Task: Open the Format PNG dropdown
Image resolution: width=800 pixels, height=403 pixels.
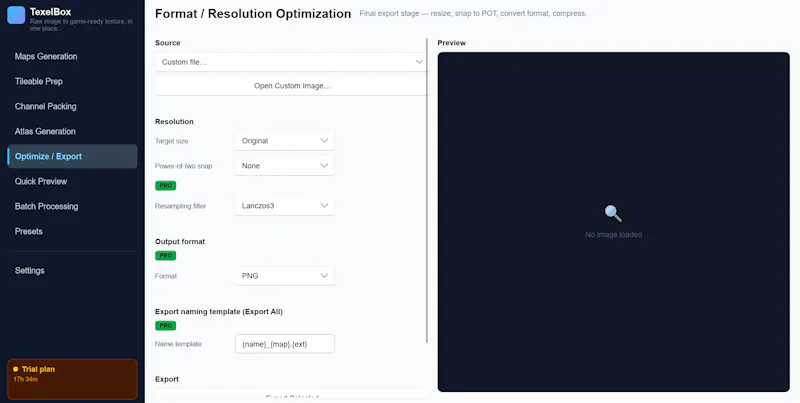Action: (x=285, y=276)
